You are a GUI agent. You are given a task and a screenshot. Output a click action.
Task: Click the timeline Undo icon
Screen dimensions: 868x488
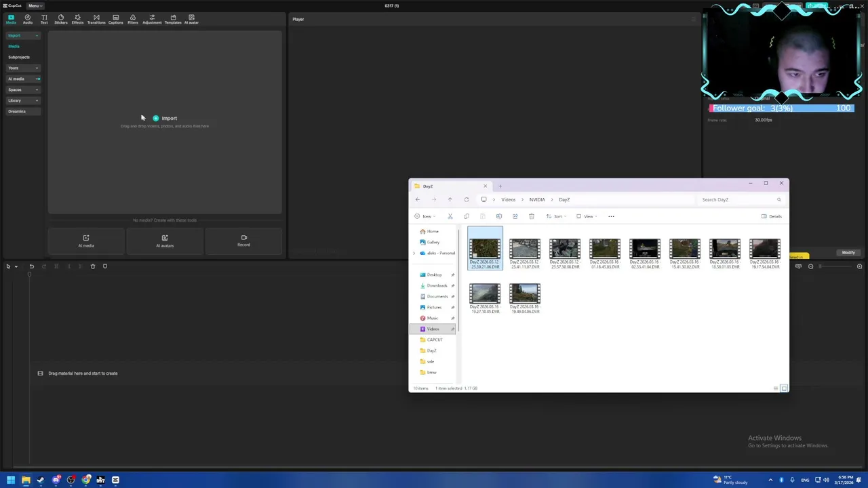coord(31,266)
